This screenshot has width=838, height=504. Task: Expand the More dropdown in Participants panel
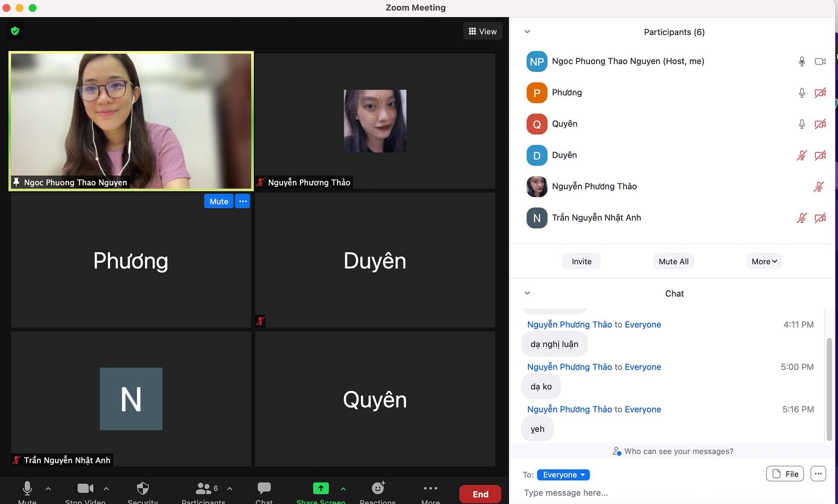(764, 261)
